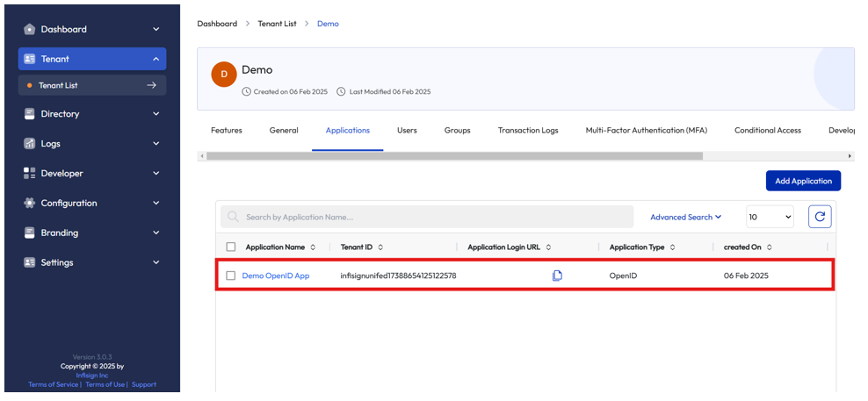The image size is (868, 401).
Task: Collapse the Tenant sidebar menu
Action: (156, 59)
